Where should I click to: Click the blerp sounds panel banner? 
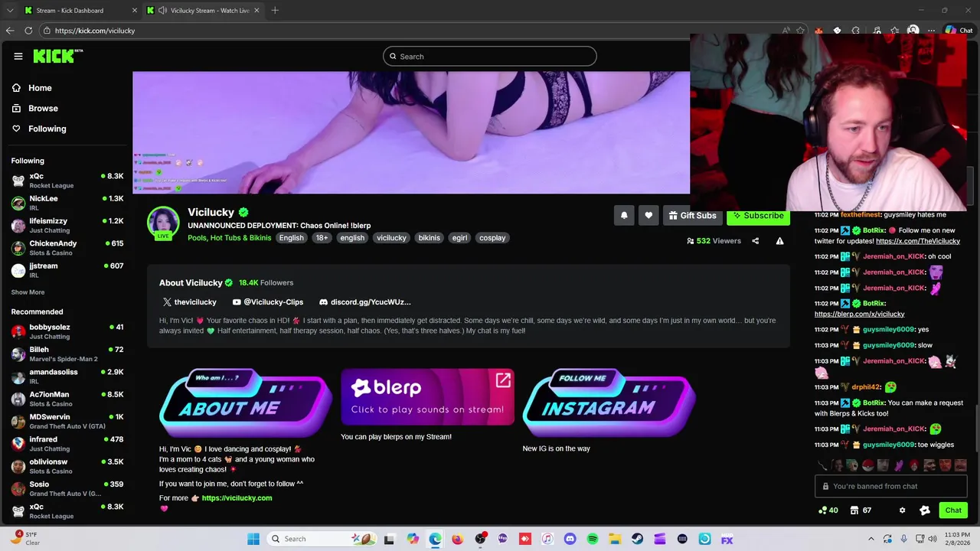coord(427,396)
